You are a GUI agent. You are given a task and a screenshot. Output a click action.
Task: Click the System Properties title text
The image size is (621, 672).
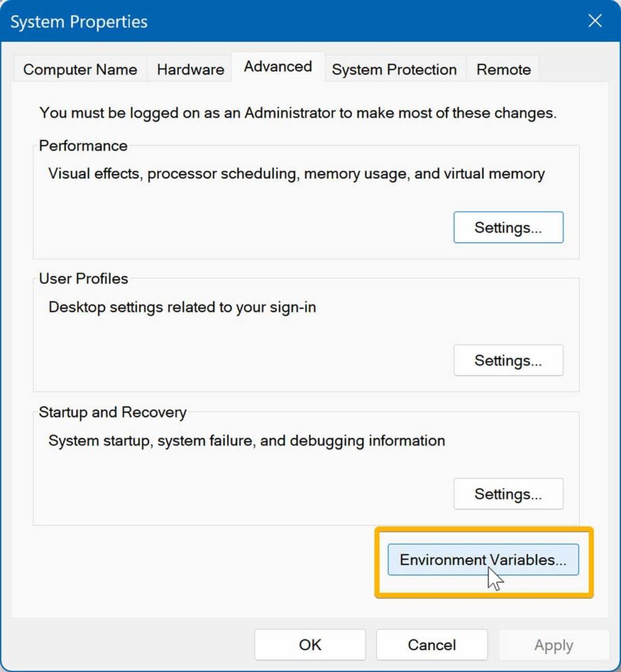point(79,22)
